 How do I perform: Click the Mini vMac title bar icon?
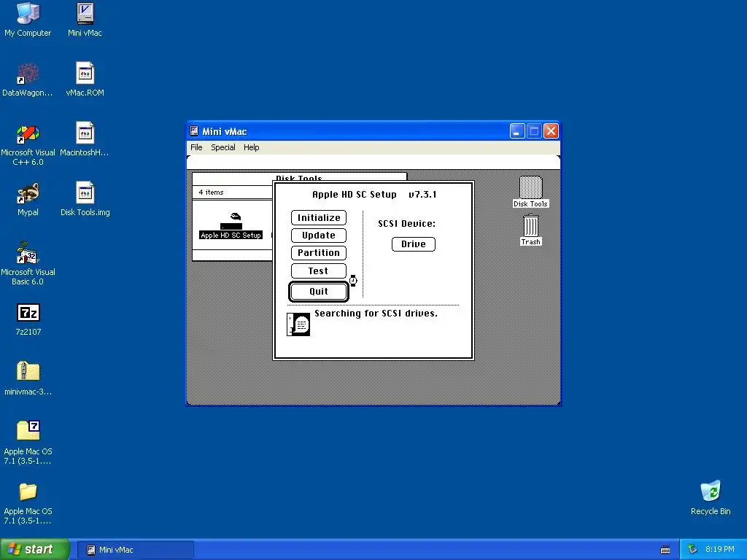point(194,131)
